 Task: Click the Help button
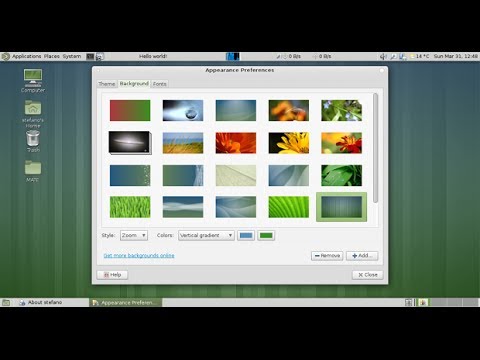pyautogui.click(x=112, y=275)
